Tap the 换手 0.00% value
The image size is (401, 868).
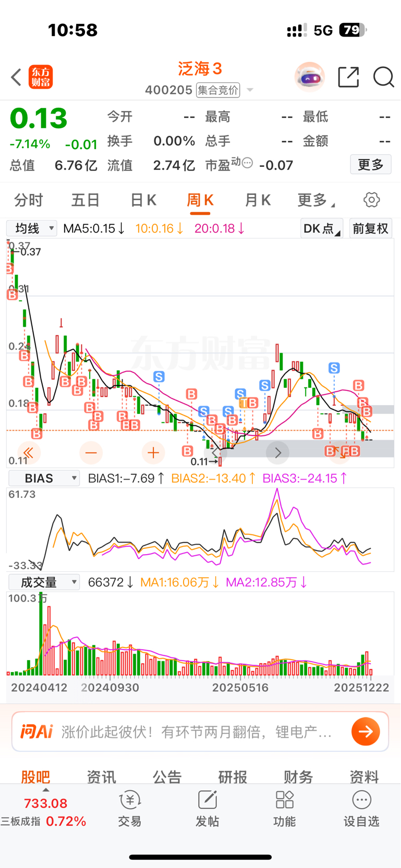pos(174,141)
